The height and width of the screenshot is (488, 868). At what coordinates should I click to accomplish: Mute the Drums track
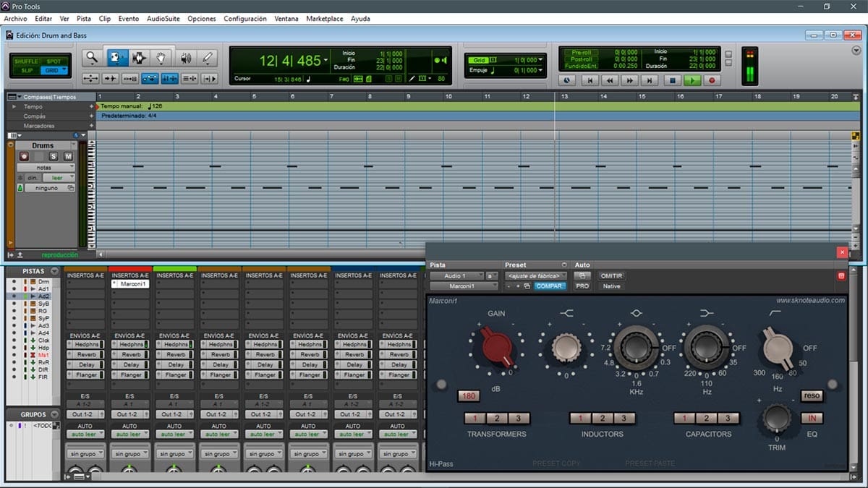click(x=68, y=156)
